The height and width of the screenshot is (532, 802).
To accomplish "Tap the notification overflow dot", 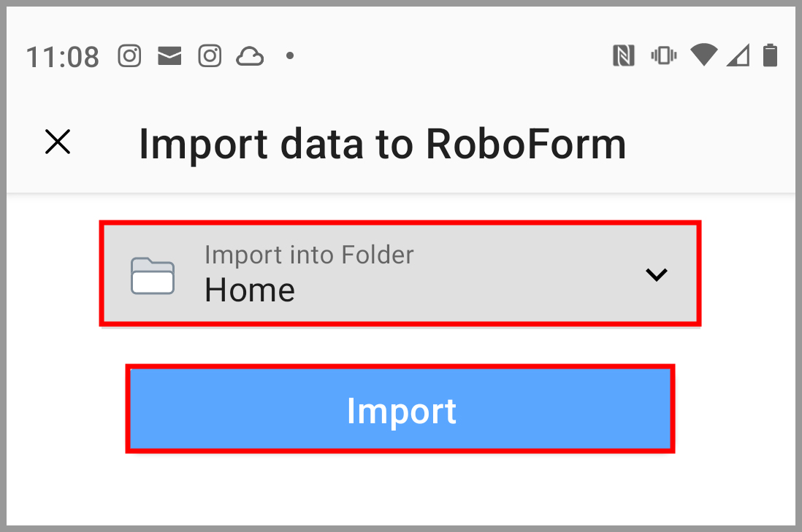I will coord(290,55).
